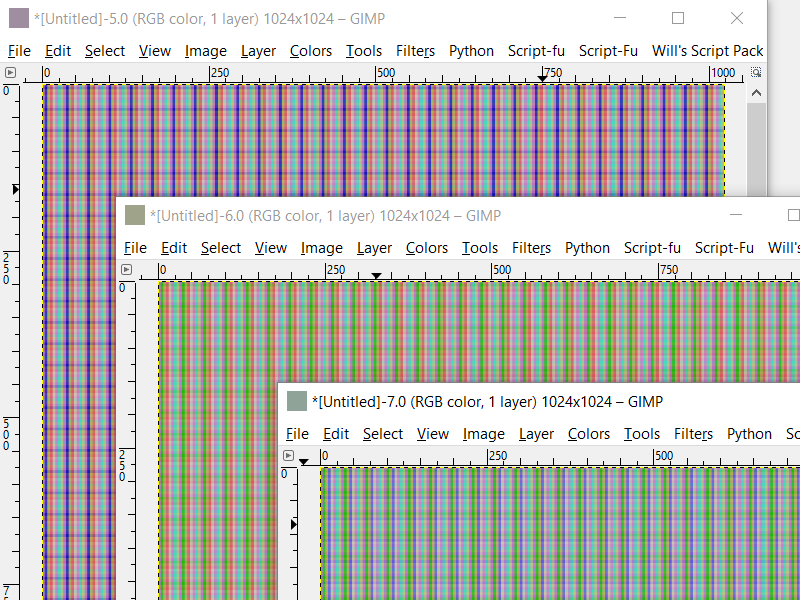Open Layer menu in Untitled-7.0 window
Screen dimensions: 800x600
coord(536,434)
